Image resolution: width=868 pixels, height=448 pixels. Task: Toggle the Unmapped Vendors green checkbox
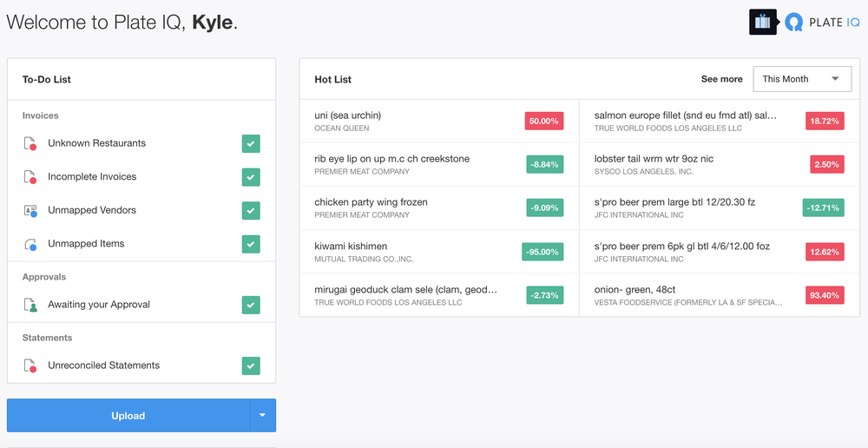pos(251,211)
